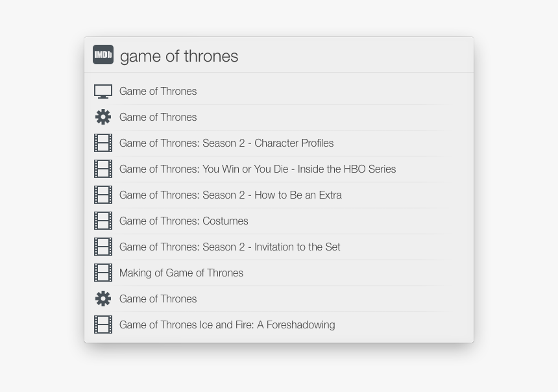Click the IMDb logo icon

[x=103, y=55]
